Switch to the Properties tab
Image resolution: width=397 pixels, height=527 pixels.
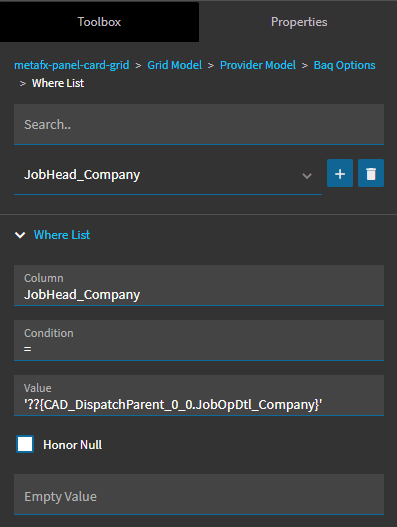[299, 22]
